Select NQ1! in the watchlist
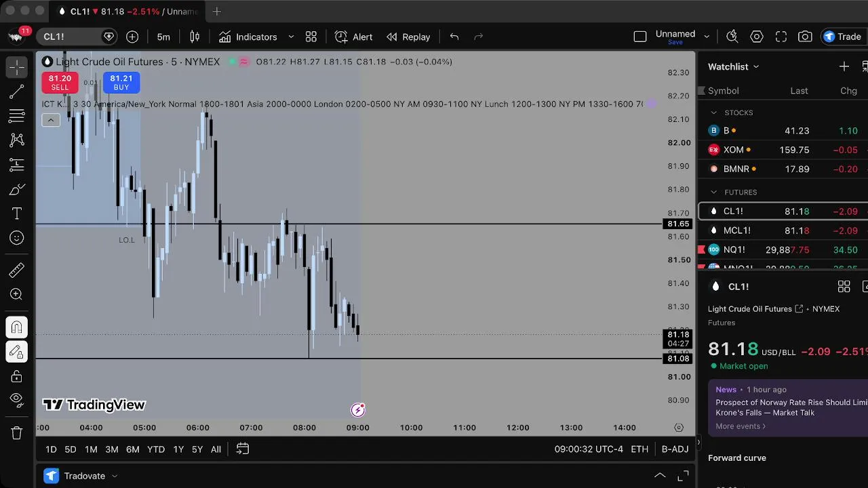 pos(783,249)
